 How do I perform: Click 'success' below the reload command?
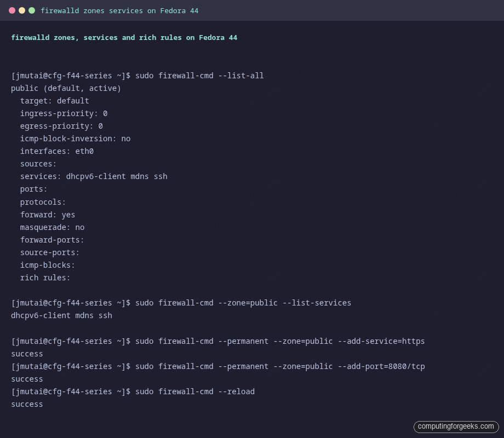[27, 404]
